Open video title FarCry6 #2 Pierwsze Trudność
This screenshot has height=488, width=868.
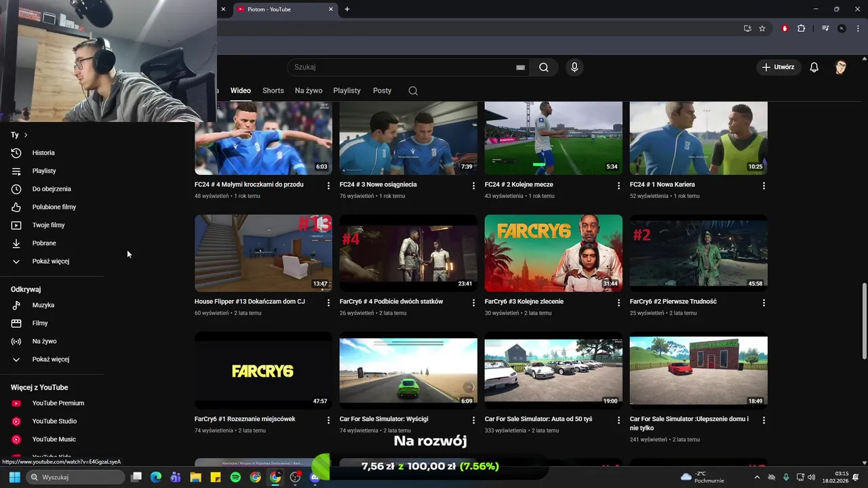673,302
